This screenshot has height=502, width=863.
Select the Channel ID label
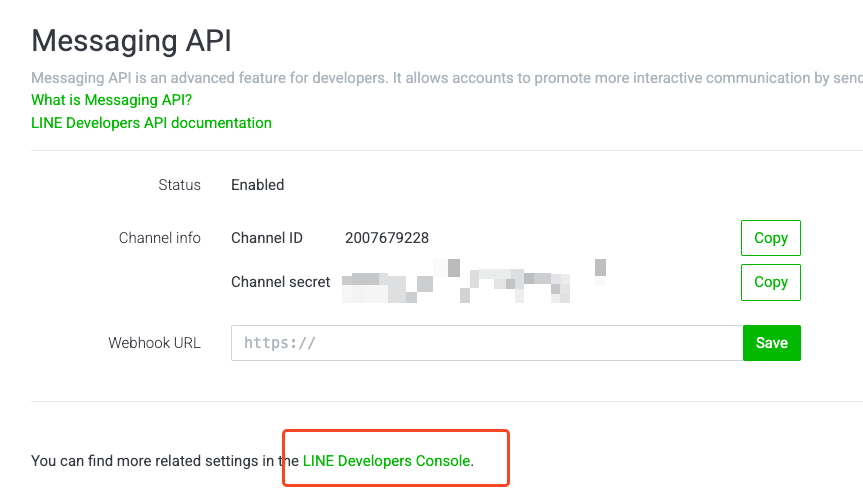[x=267, y=238]
